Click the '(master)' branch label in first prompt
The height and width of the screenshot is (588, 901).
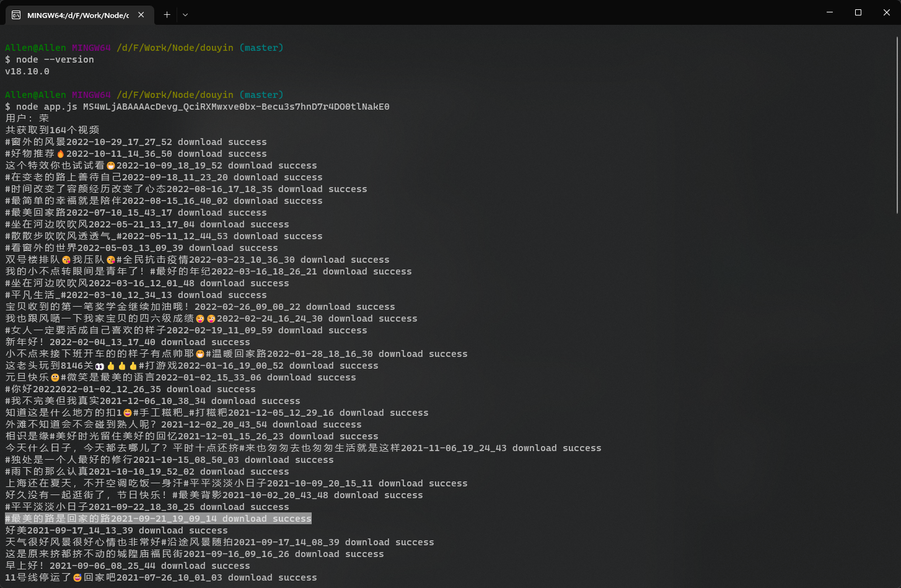pos(261,48)
